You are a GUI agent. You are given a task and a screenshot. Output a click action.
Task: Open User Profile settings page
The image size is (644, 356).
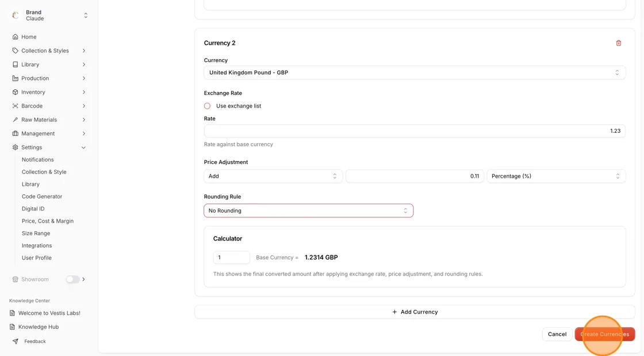pos(37,258)
